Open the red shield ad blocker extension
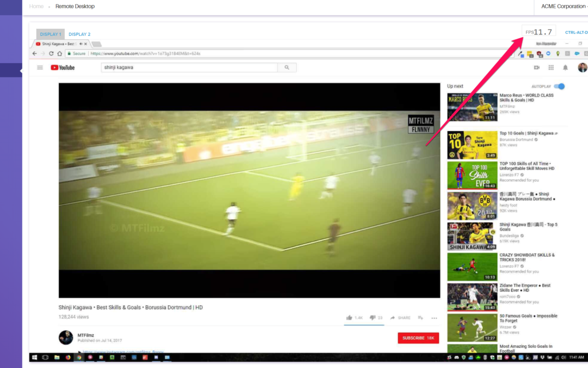The width and height of the screenshot is (588, 368). tap(539, 54)
